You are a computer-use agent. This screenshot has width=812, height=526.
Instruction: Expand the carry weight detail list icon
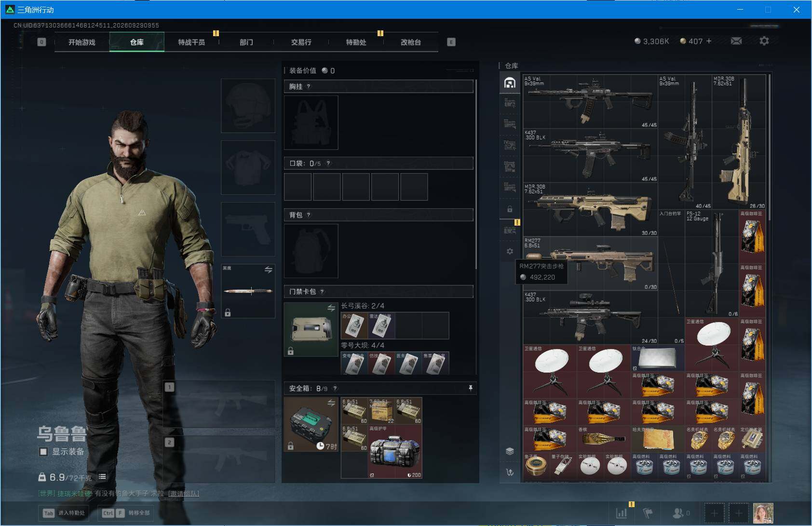(102, 476)
